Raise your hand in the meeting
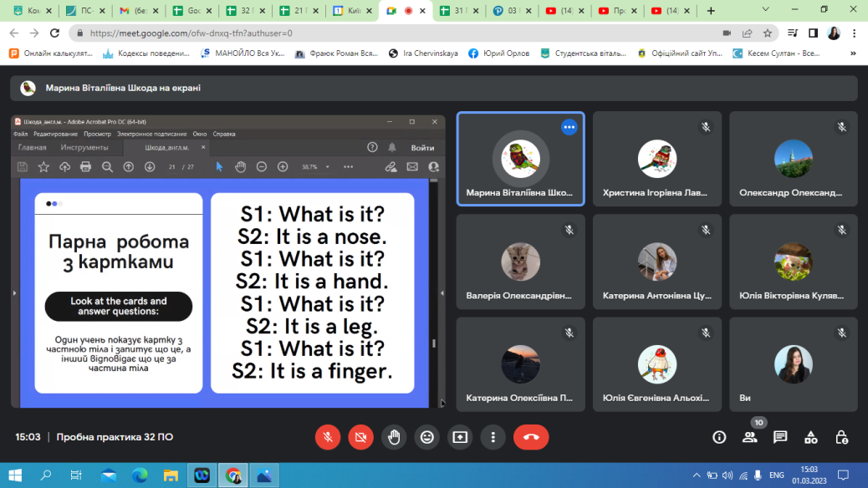 [x=394, y=437]
